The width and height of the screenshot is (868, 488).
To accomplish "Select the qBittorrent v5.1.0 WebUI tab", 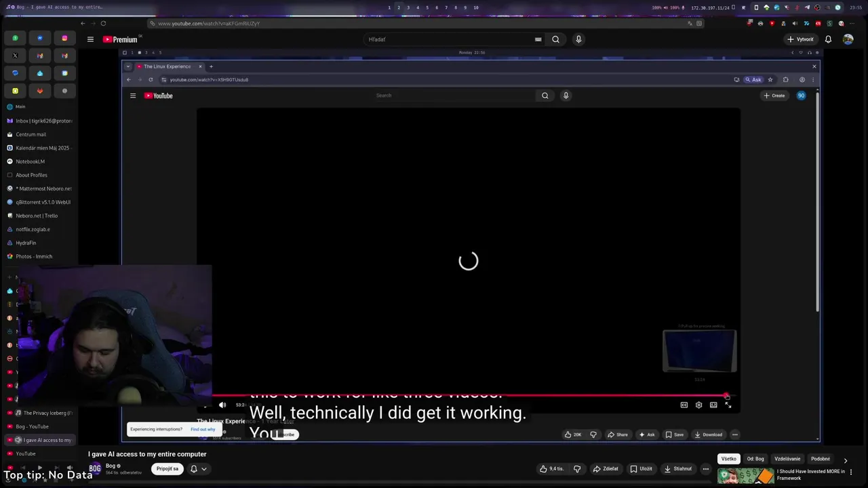I will (39, 202).
